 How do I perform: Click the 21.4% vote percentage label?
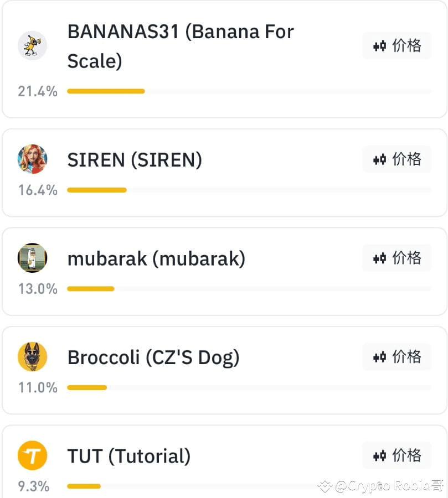click(38, 91)
